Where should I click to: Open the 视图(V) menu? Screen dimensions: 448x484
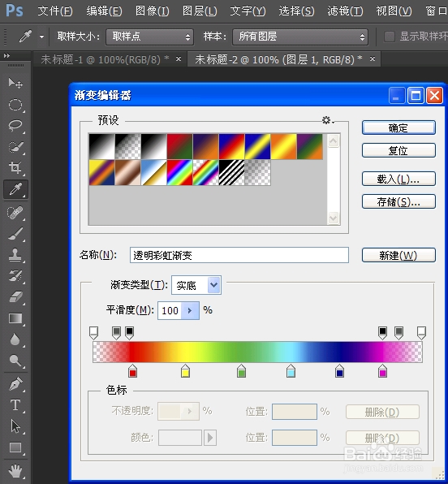pos(394,11)
